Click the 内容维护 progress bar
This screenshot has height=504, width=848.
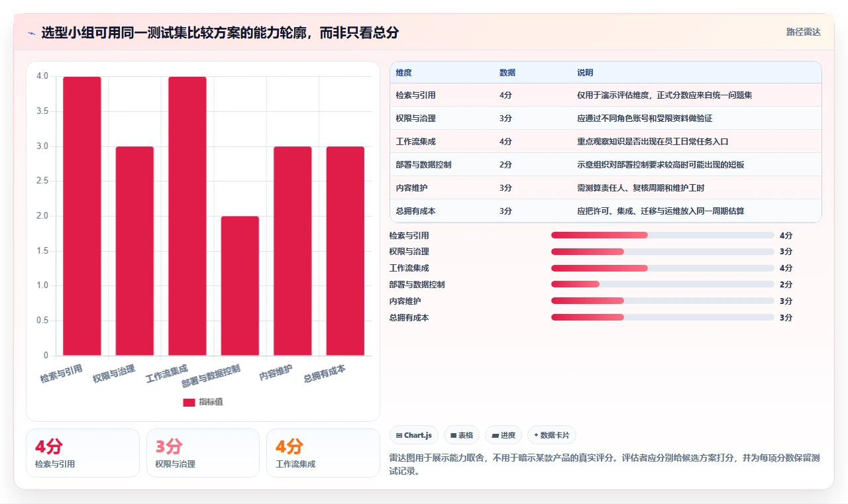pos(662,301)
